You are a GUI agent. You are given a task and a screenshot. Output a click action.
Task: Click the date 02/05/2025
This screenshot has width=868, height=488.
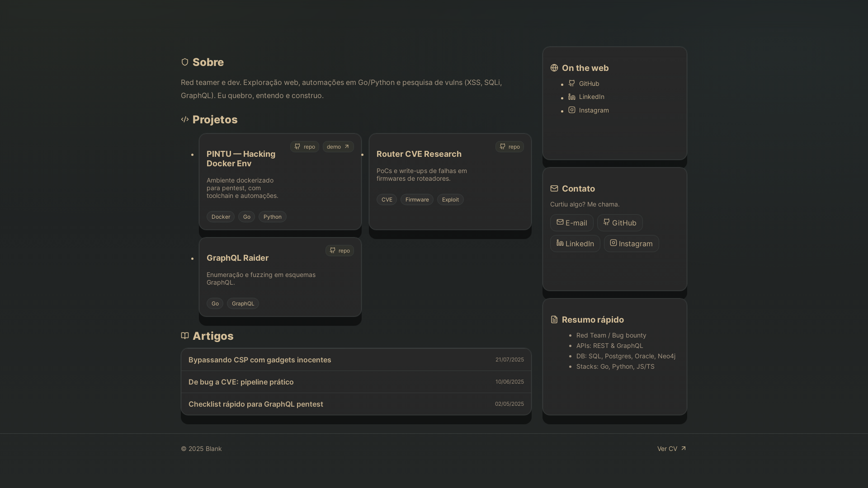click(x=509, y=404)
